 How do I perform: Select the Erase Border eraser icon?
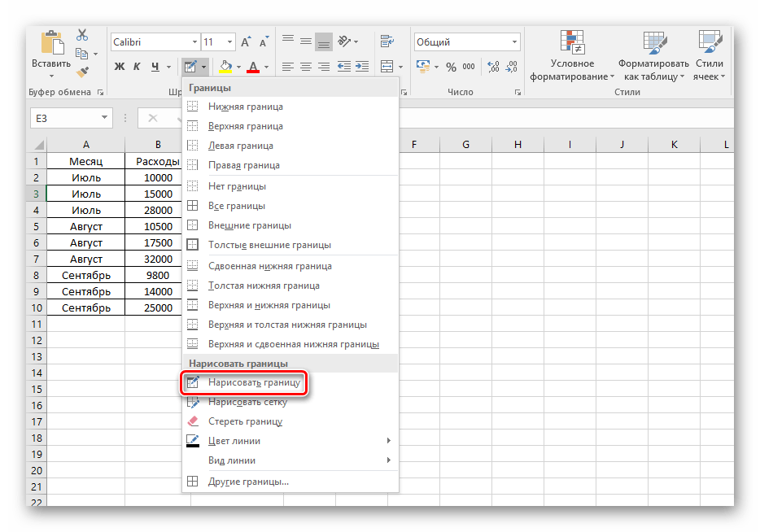click(x=193, y=421)
